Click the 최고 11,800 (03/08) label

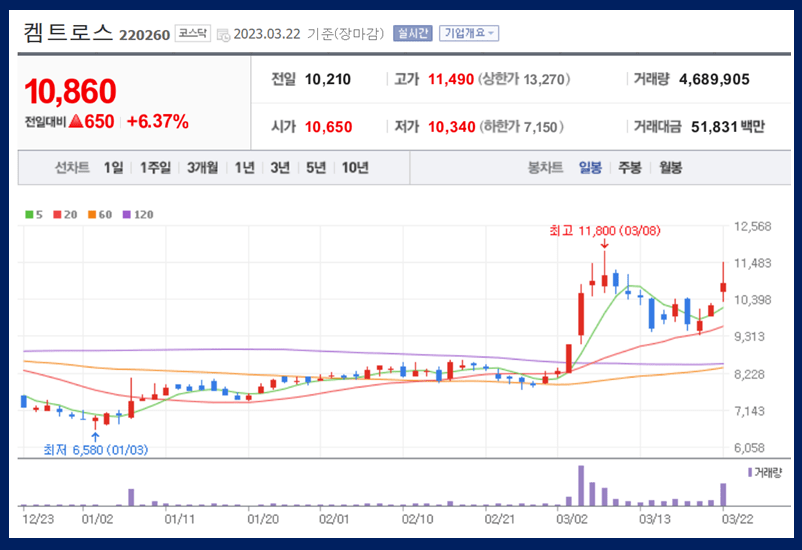(x=605, y=231)
